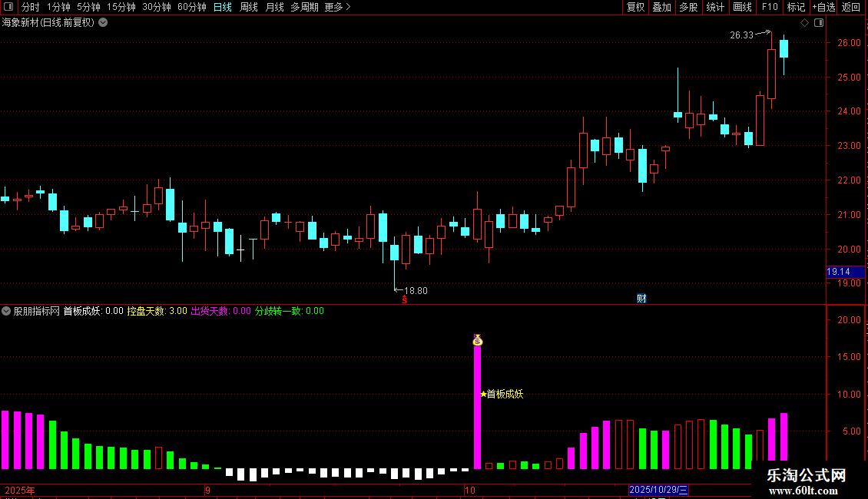This screenshot has width=868, height=499.
Task: Click the money bag icon on indicator
Action: 478,340
